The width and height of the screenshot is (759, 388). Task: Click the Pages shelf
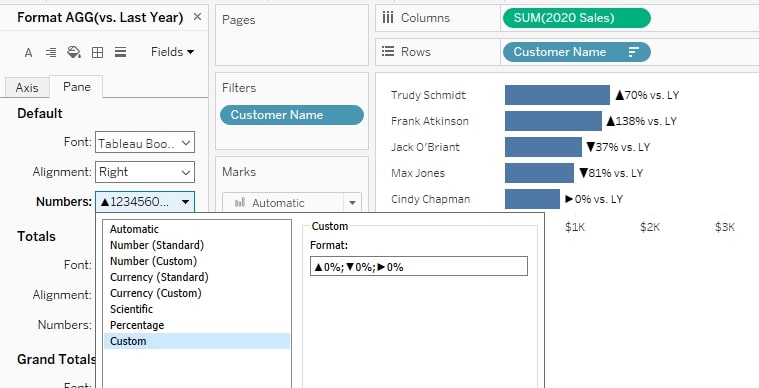click(291, 35)
